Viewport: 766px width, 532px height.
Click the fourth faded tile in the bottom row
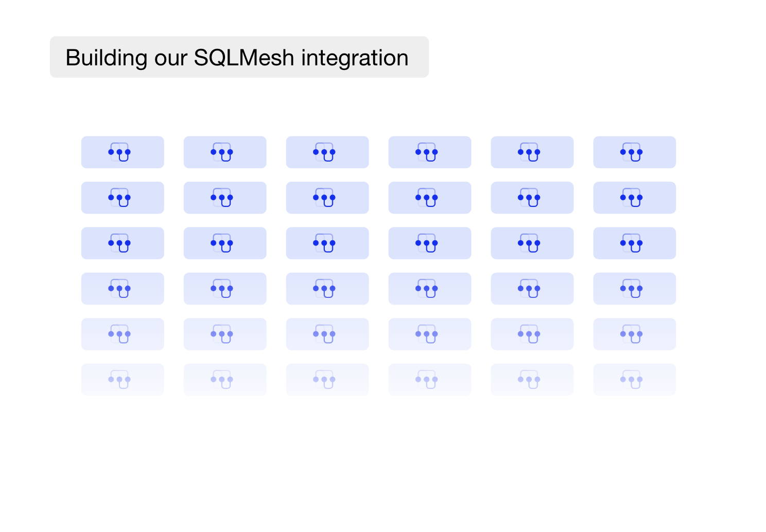[x=430, y=380]
